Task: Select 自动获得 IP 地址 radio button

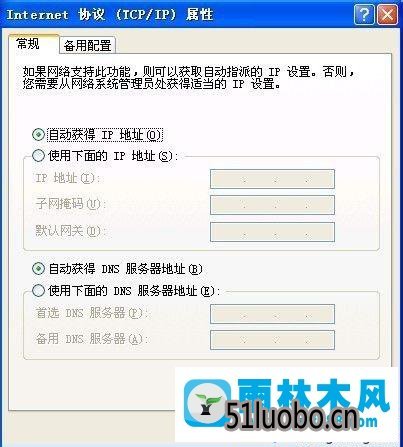Action: [x=39, y=134]
